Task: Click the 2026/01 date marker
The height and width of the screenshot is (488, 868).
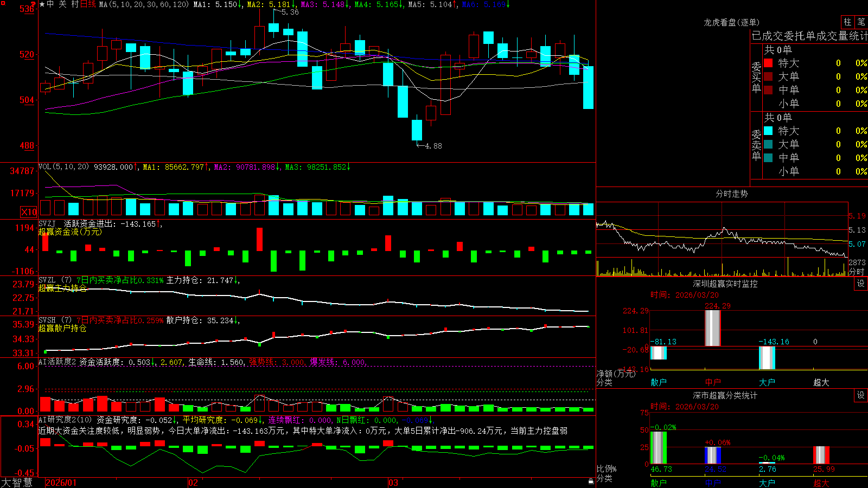Action: click(61, 483)
